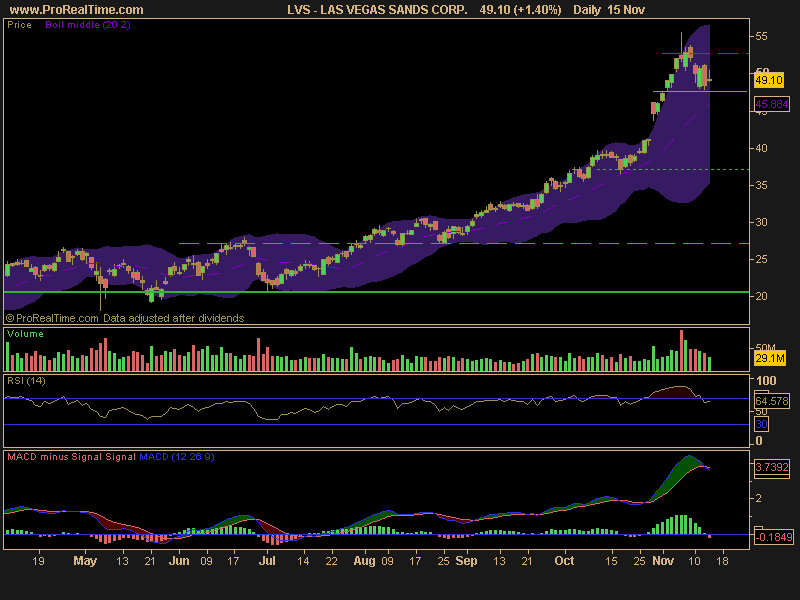This screenshot has height=600, width=800.
Task: Click the -0.1849 histogram value tag
Action: tap(773, 537)
